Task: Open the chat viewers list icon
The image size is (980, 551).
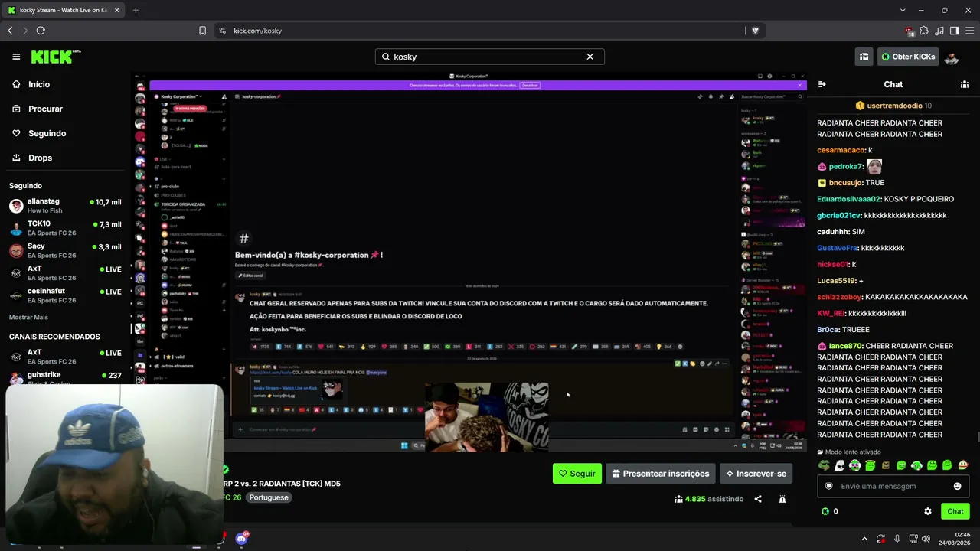Action: [965, 84]
